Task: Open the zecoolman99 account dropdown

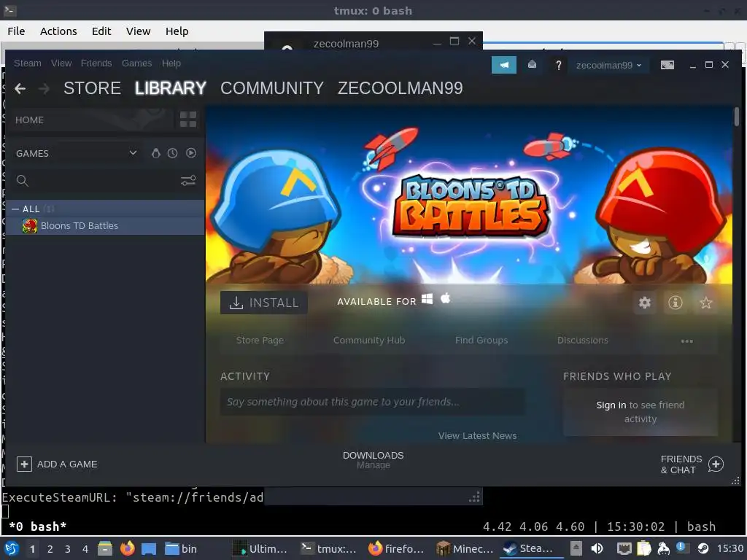Action: (x=608, y=65)
